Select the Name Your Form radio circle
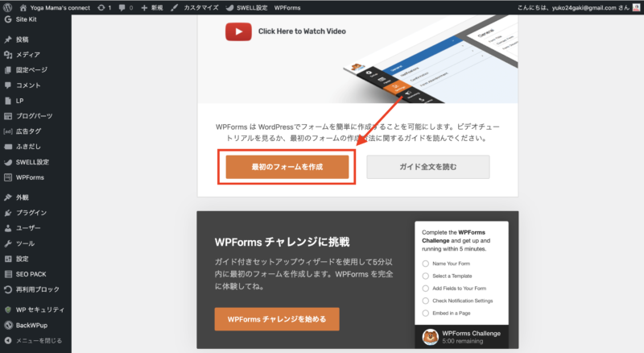Image resolution: width=644 pixels, height=353 pixels. coord(426,264)
